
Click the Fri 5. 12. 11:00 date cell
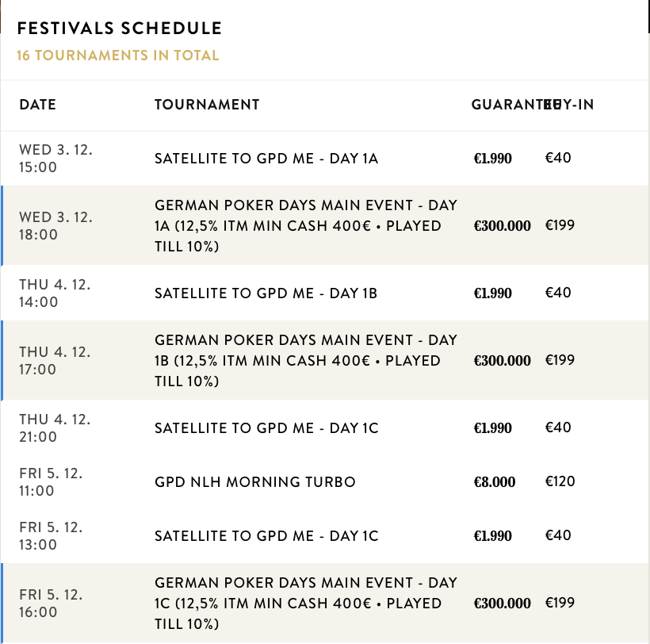pos(52,482)
